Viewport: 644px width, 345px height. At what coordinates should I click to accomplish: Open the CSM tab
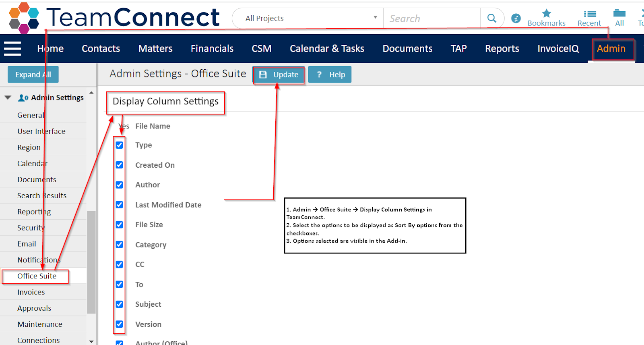(x=262, y=49)
